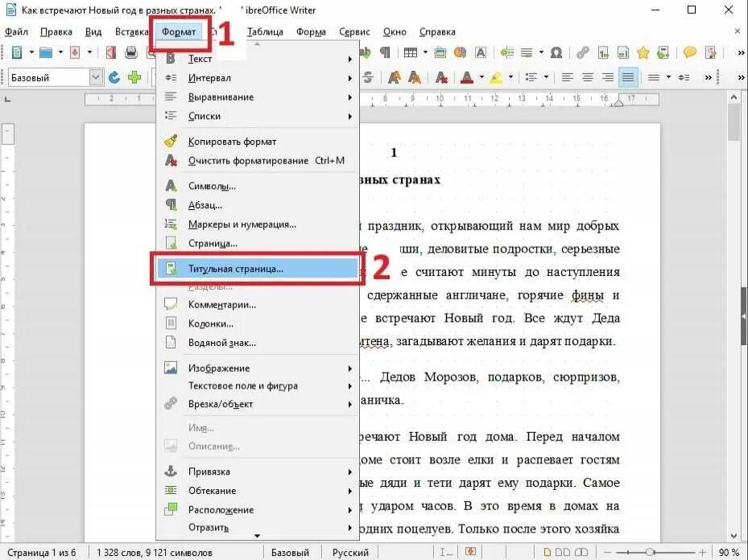Click the Insert field icon
748x560 pixels.
[x=526, y=52]
